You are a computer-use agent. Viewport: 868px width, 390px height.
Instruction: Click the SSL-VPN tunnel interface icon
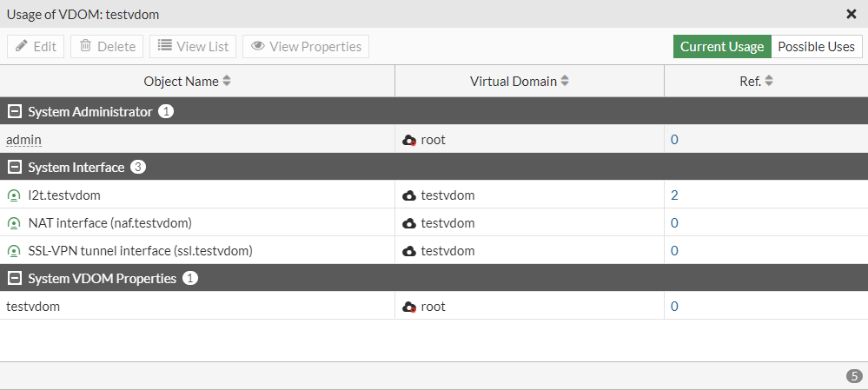point(14,251)
